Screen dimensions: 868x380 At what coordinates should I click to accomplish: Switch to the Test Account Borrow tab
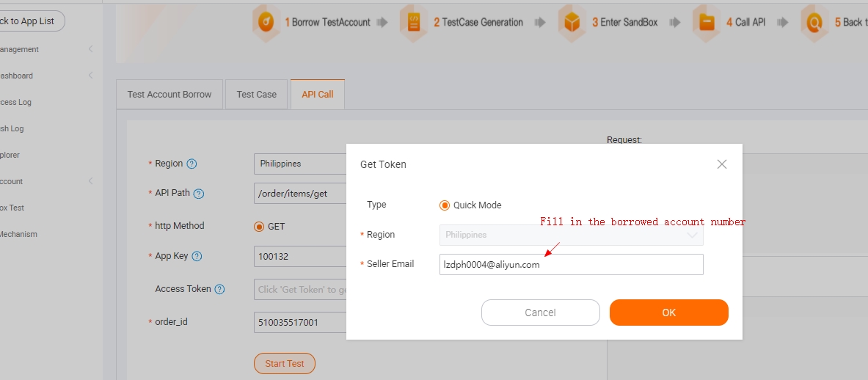coord(169,95)
